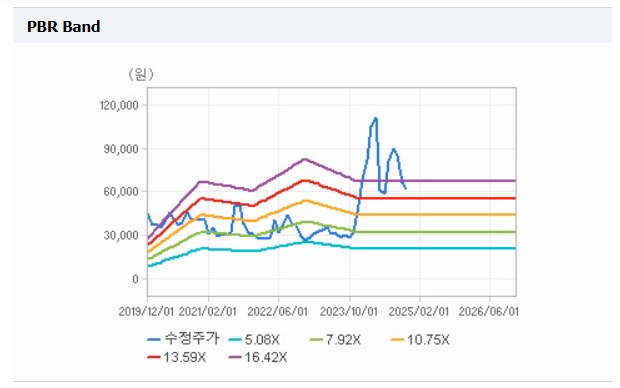Click the PBR Band heading
Screen dimensions: 620x388
click(63, 27)
